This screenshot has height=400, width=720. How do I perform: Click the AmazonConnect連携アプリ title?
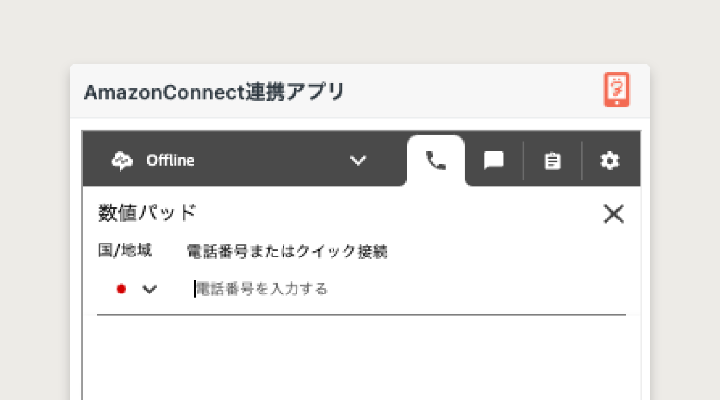coord(214,92)
